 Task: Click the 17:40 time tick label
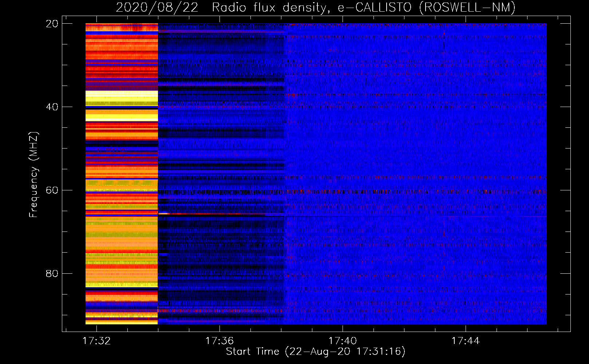pyautogui.click(x=343, y=341)
